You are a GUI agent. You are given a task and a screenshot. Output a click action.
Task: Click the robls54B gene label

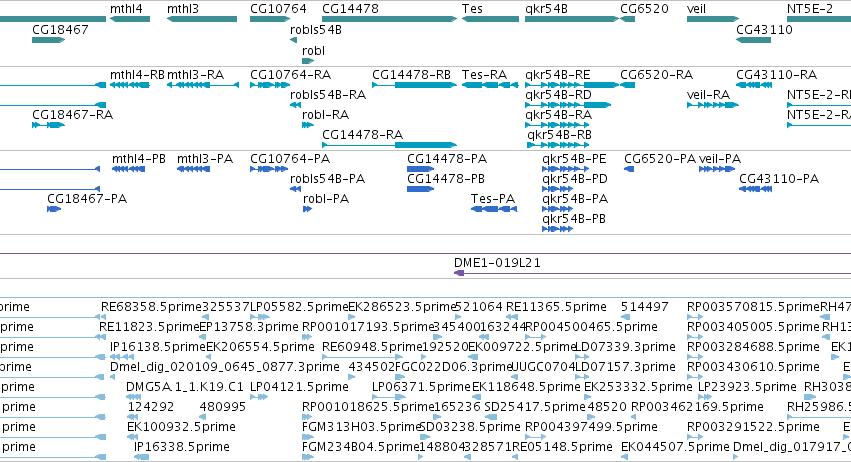(316, 30)
